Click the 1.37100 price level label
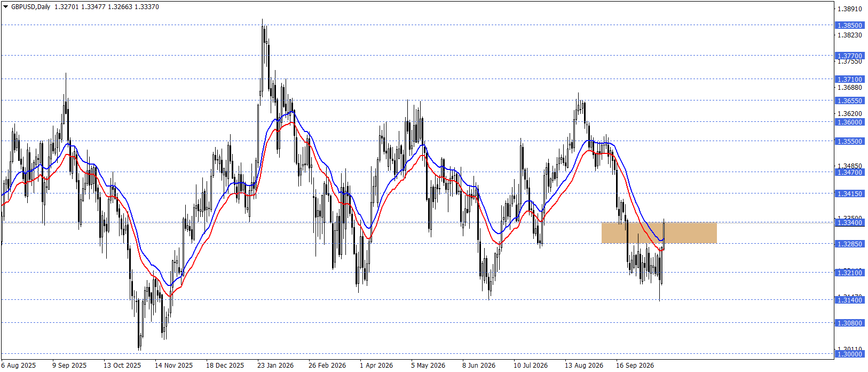868x372 pixels. coord(849,79)
